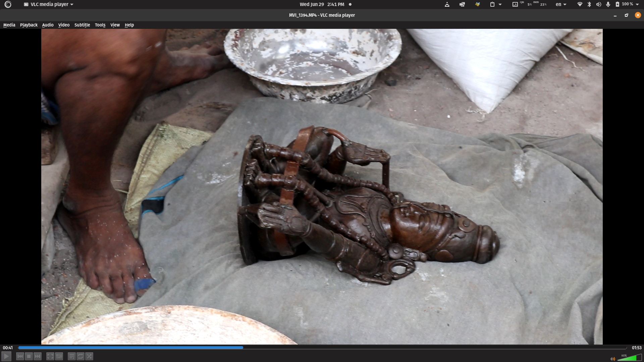Click total duration label 01:53
The image size is (644, 362).
click(637, 348)
